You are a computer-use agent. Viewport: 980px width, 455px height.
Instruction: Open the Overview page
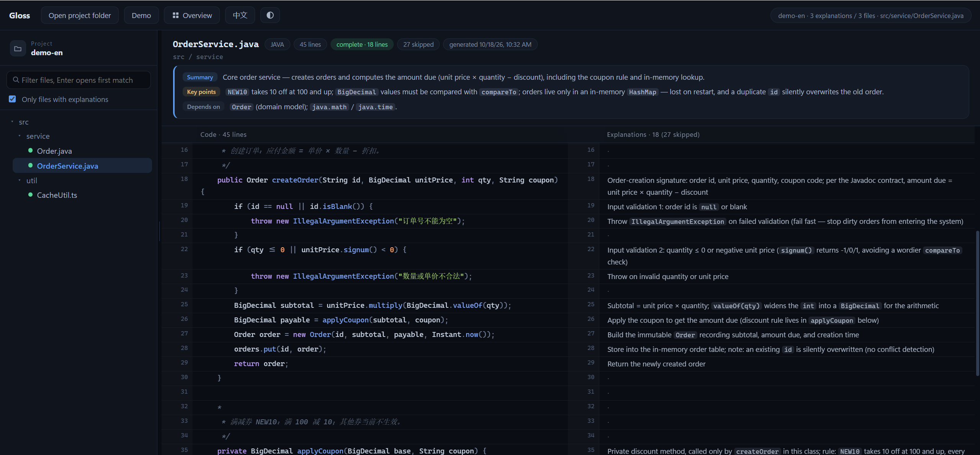click(192, 15)
